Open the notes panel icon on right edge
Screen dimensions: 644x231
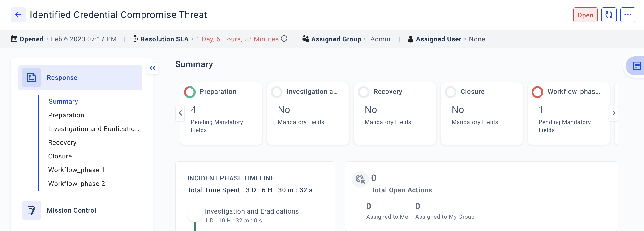click(x=636, y=66)
